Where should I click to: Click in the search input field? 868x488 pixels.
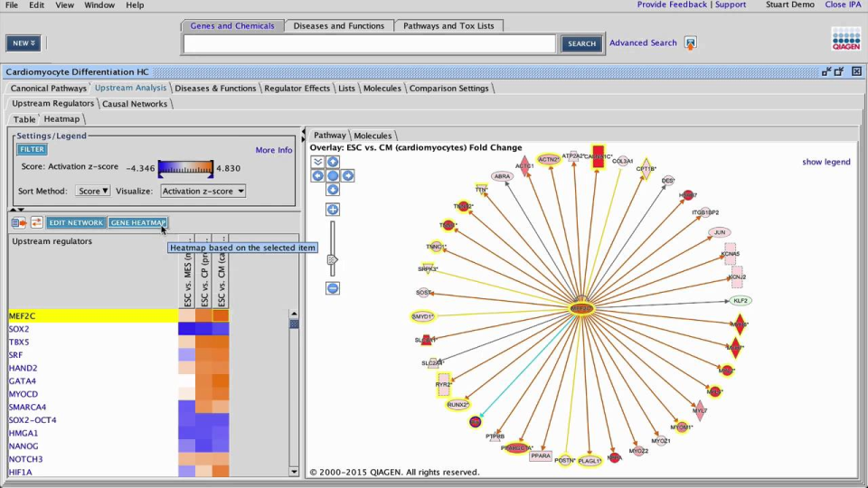click(x=369, y=43)
